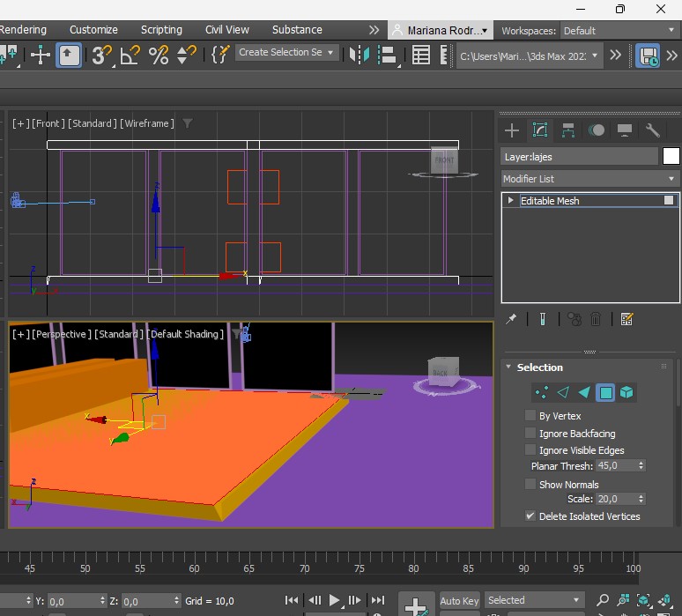Viewport: 682px width, 616px height.
Task: Select Vertex sub-object mode
Action: [x=542, y=392]
